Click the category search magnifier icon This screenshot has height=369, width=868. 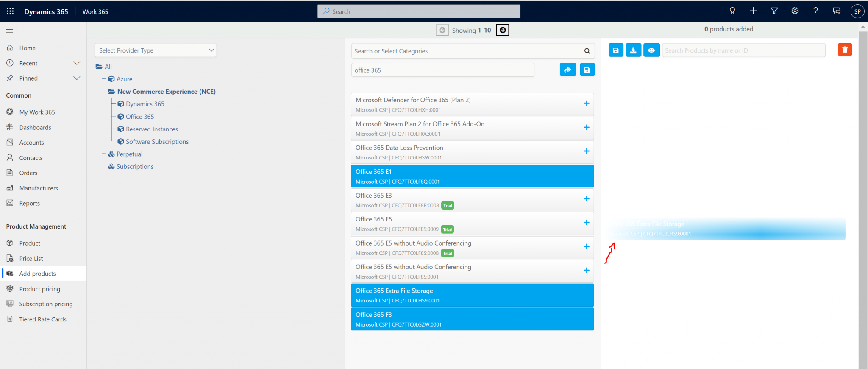click(587, 51)
